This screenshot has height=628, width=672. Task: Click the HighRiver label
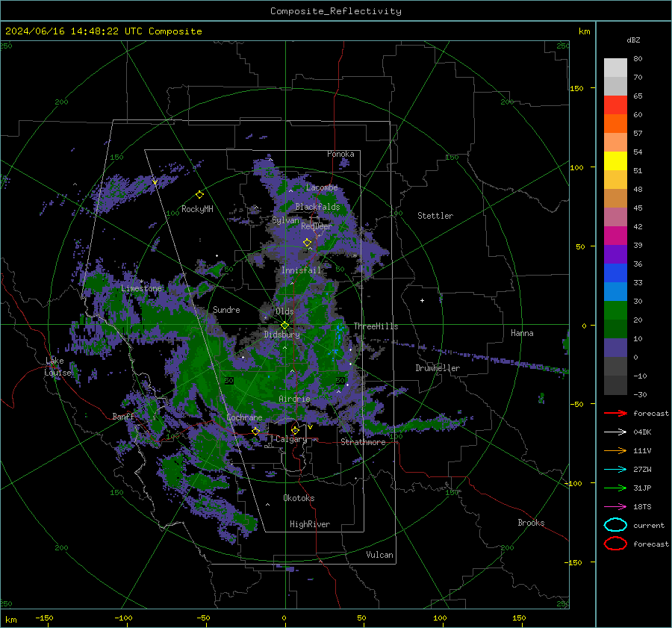point(310,524)
